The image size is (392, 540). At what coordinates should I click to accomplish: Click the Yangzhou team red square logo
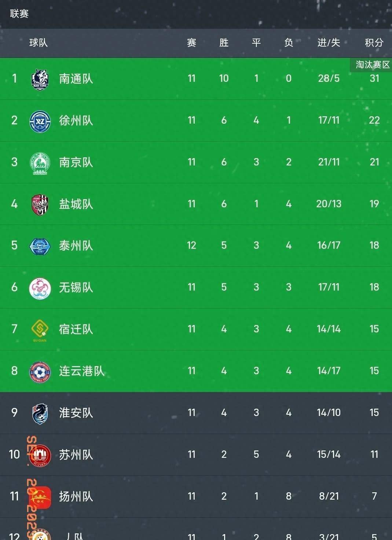[x=40, y=497]
